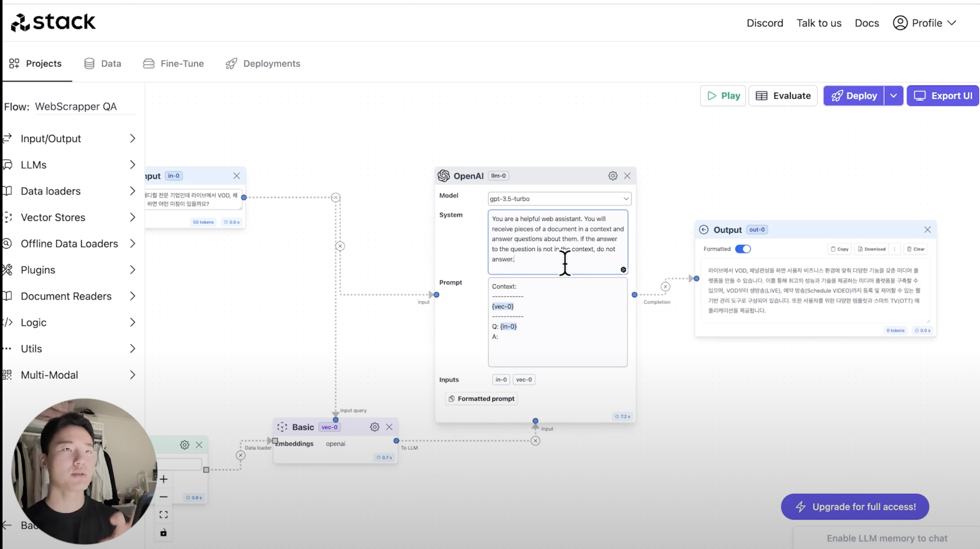
Task: Click the arrow icon beside the Output title
Action: point(704,229)
